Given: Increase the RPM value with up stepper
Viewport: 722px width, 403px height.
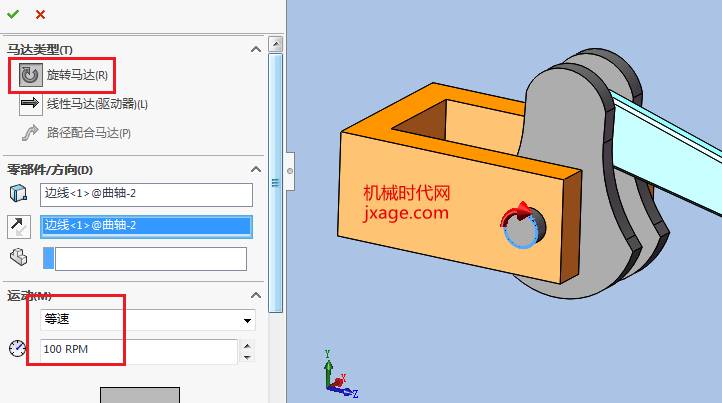Looking at the screenshot, I should [247, 345].
